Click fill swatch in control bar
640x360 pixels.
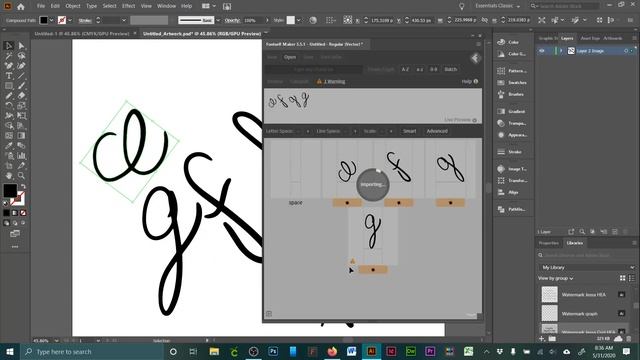tap(44, 20)
